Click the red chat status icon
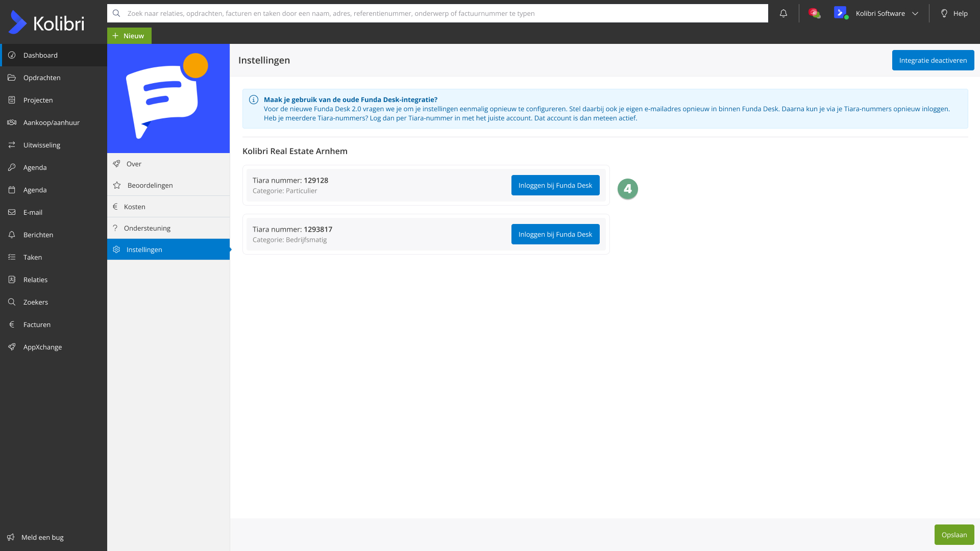980x551 pixels. [x=814, y=13]
